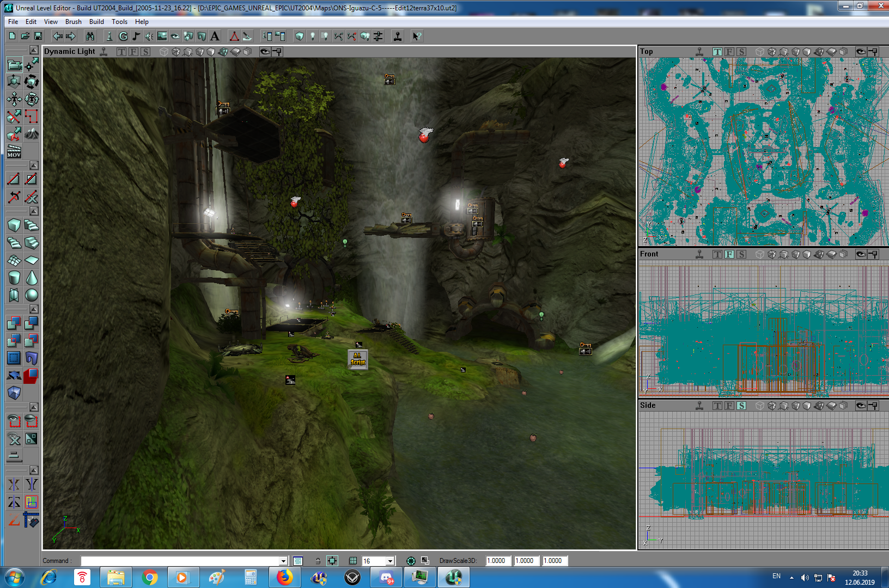Click the Play Map joystick icon

398,36
